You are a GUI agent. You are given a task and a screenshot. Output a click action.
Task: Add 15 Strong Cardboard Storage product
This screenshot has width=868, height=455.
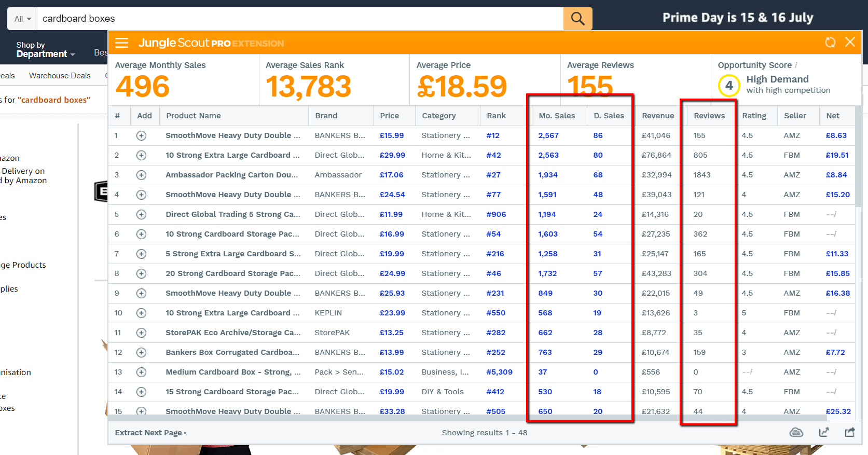pos(141,392)
